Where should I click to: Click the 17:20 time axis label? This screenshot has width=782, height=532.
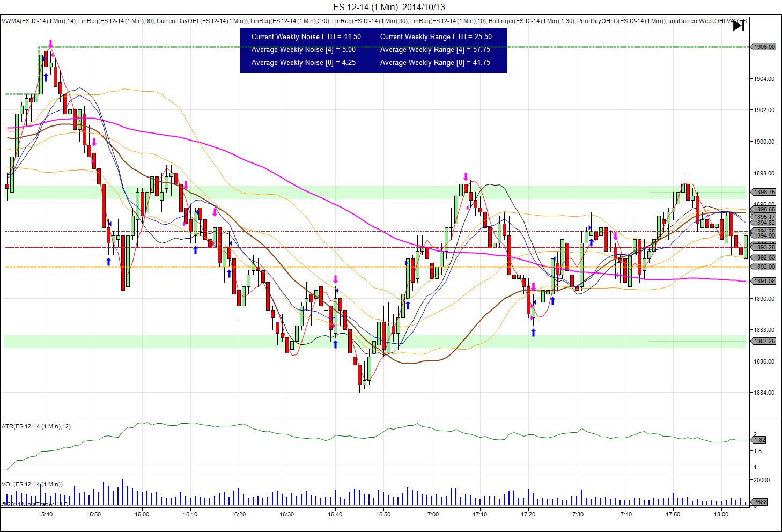[x=528, y=514]
